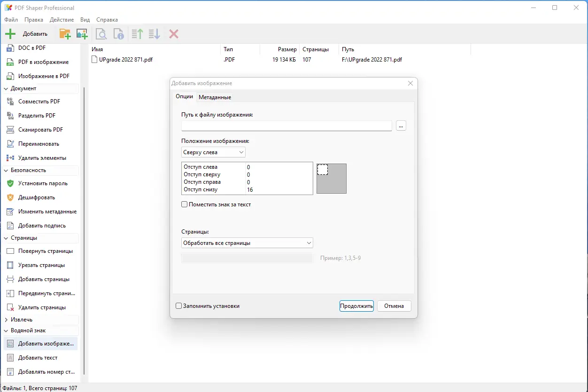Open the Правка menu
Viewport: 588px width, 392px height.
click(34, 20)
